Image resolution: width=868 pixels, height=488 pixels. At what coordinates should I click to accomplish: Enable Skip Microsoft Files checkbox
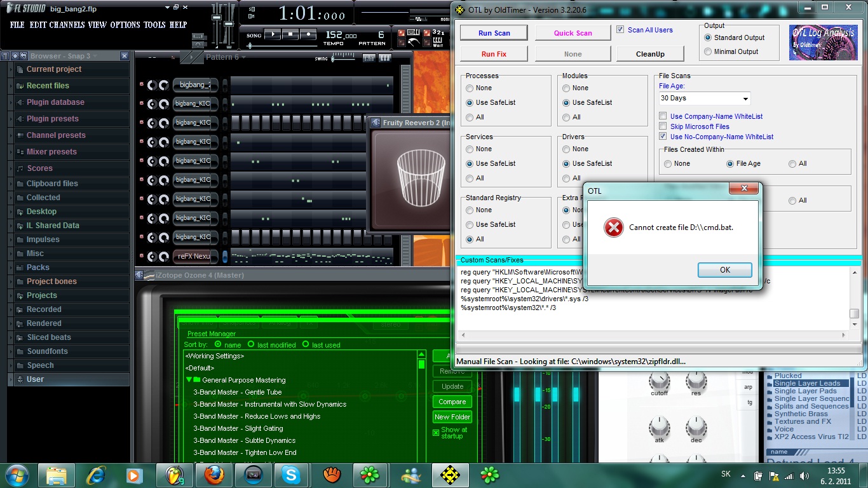663,126
